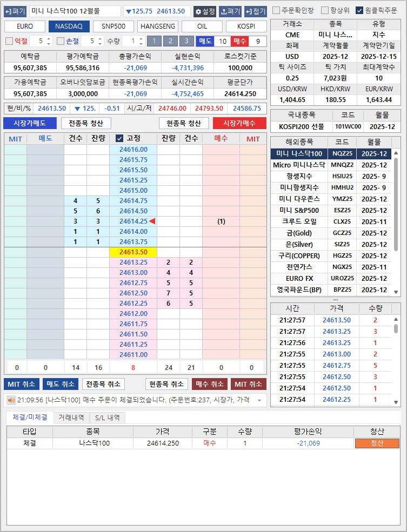Enable the 손절 stop-loss checkbox

[61, 41]
